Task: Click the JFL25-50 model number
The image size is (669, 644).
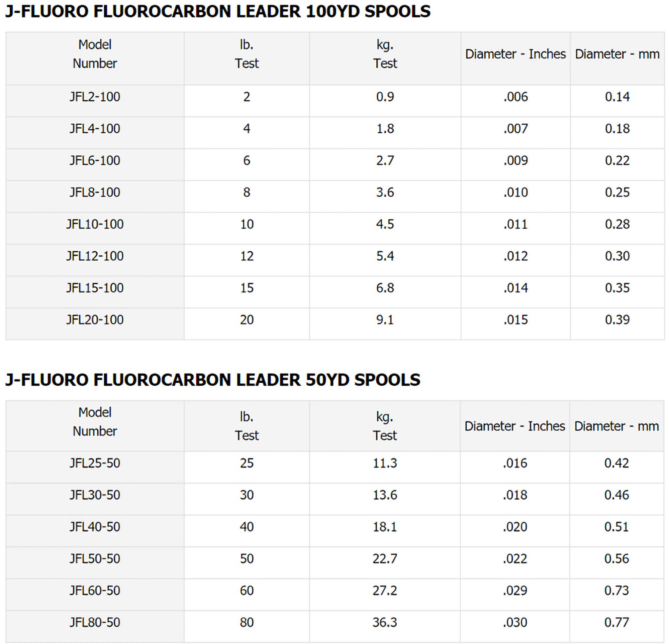Action: point(95,463)
